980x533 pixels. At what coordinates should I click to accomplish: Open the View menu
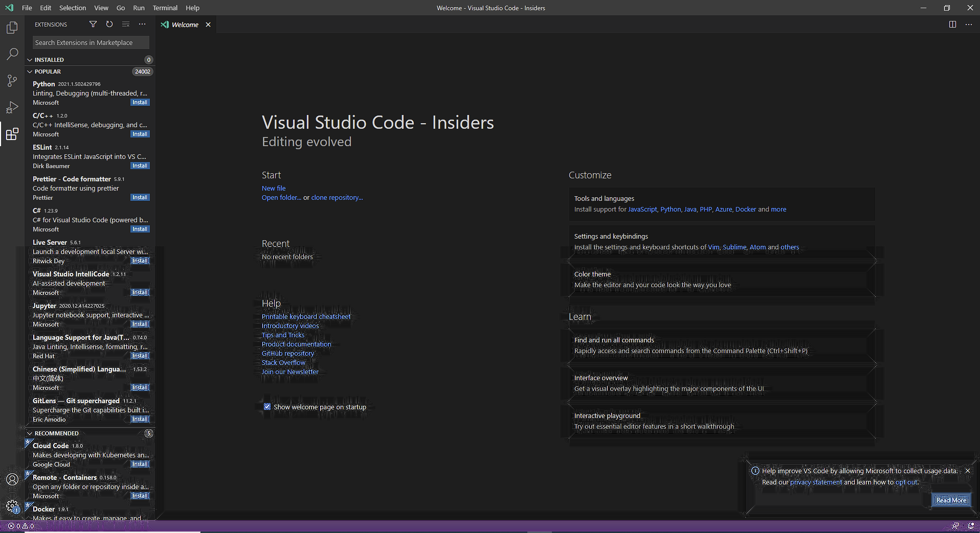pyautogui.click(x=101, y=8)
